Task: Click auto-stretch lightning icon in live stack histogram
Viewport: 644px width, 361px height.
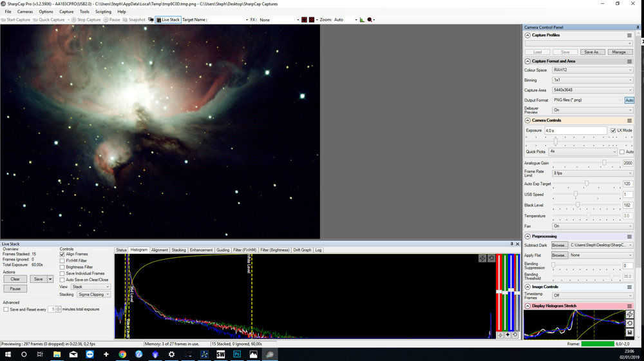Action: [x=482, y=259]
